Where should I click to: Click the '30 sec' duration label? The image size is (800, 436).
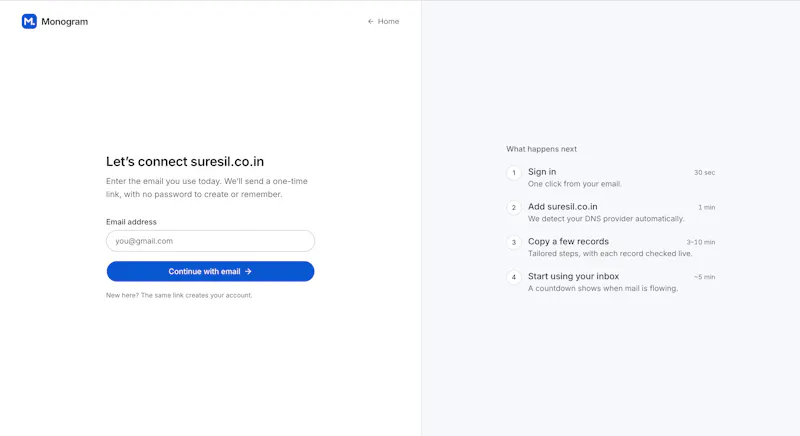point(704,172)
